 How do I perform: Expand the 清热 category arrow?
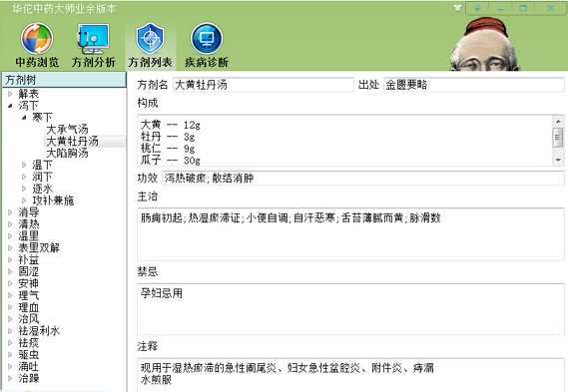(x=10, y=224)
